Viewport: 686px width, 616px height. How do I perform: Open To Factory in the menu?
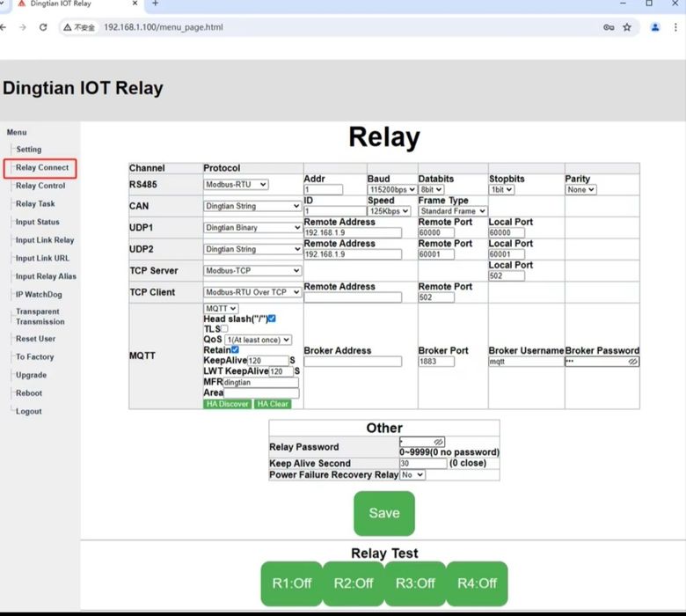(34, 356)
